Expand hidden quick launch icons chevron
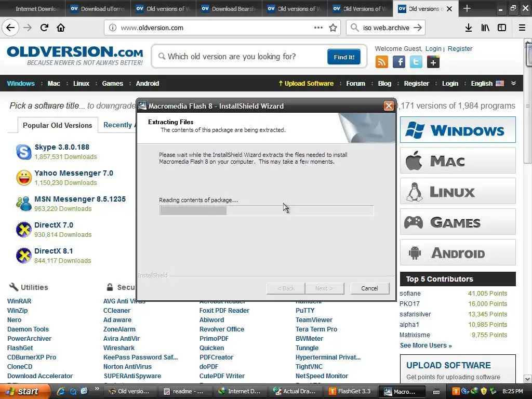The image size is (532, 399). [97, 389]
